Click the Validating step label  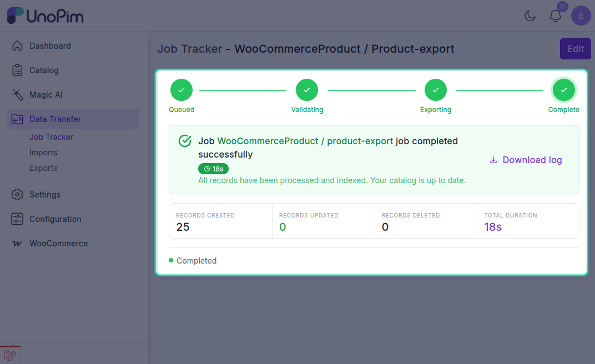click(307, 109)
